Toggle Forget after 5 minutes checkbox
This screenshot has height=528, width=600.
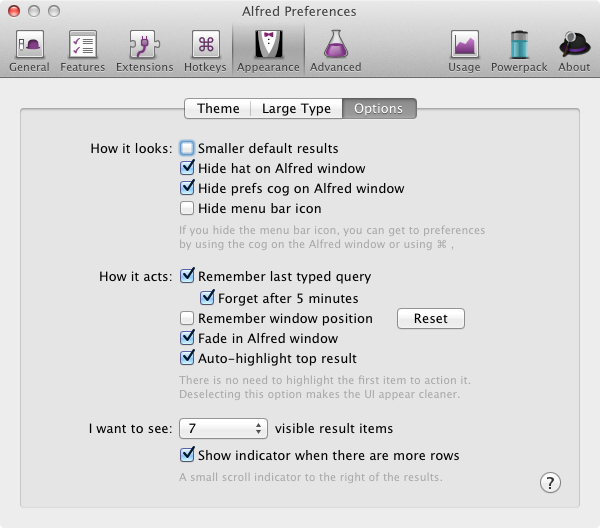[207, 298]
